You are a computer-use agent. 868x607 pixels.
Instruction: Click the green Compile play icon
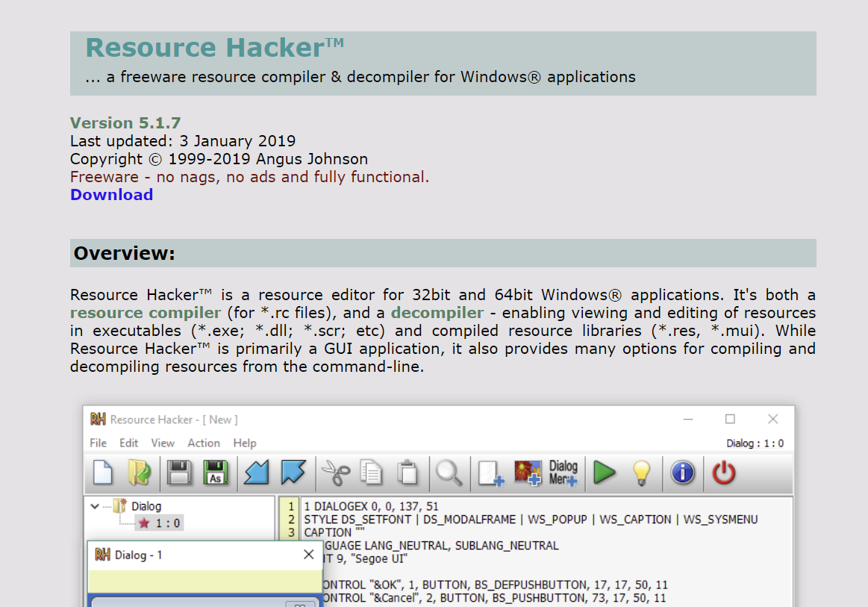point(605,473)
